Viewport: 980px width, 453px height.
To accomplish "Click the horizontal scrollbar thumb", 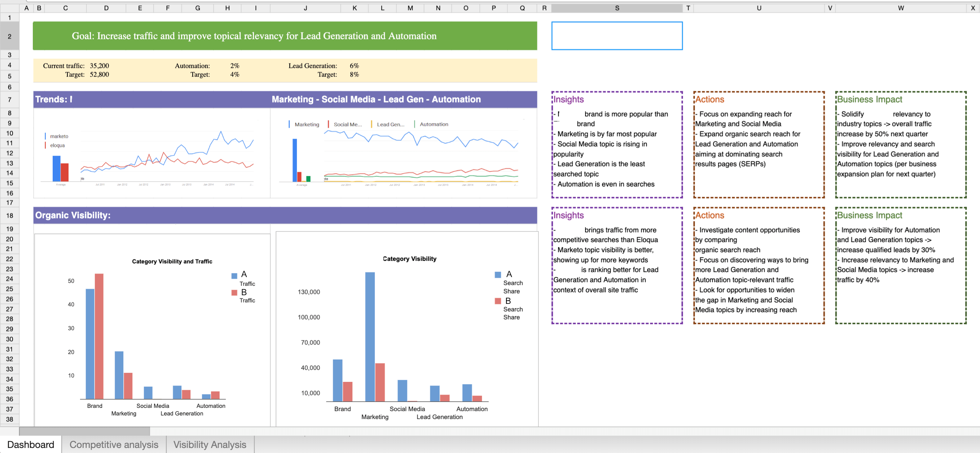I will tap(84, 431).
